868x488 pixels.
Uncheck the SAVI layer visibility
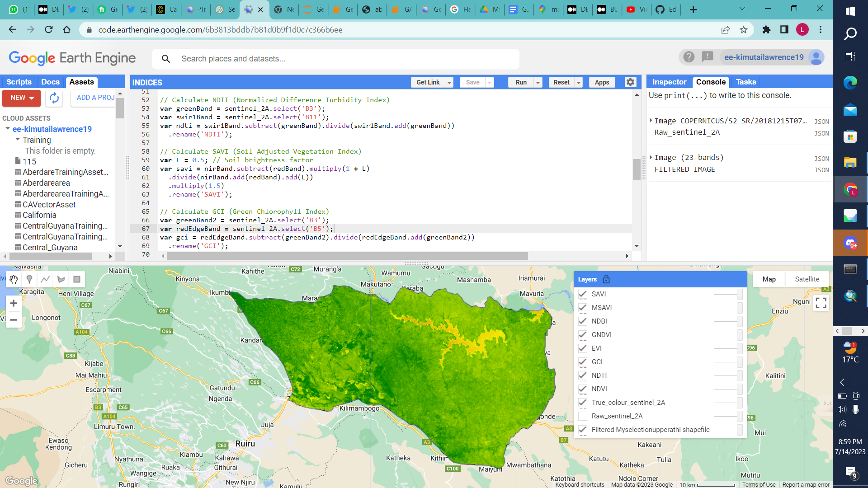tap(583, 294)
